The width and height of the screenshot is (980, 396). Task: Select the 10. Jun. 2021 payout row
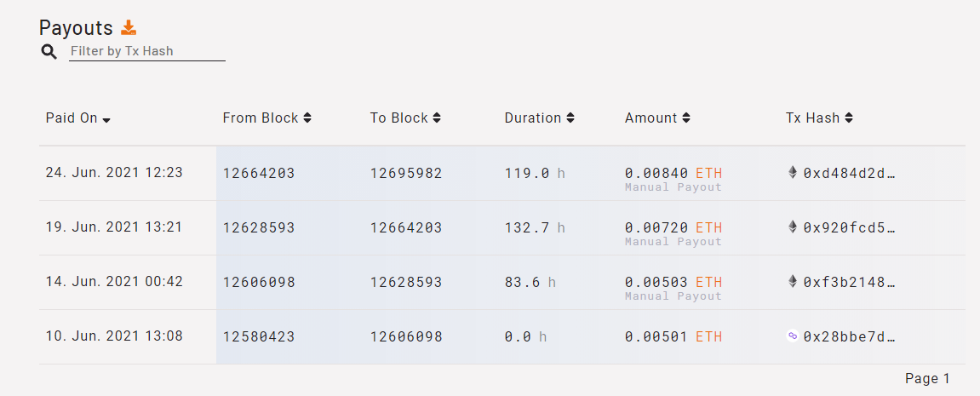(x=114, y=336)
